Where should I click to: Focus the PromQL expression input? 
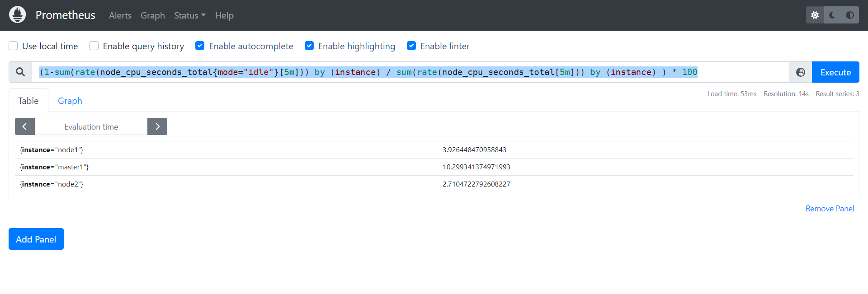(410, 72)
